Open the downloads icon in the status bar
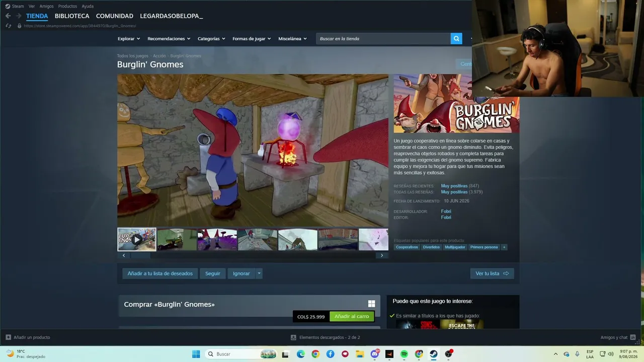 [x=293, y=337]
